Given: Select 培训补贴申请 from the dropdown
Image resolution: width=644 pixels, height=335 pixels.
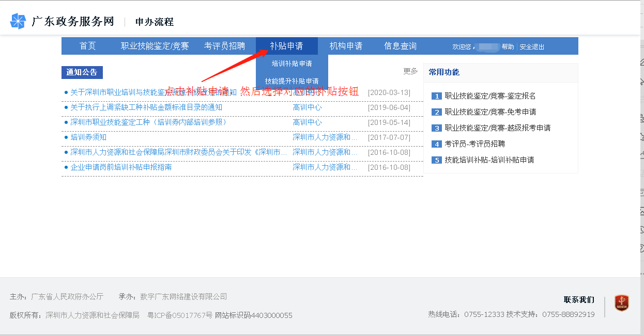Looking at the screenshot, I should [x=292, y=63].
